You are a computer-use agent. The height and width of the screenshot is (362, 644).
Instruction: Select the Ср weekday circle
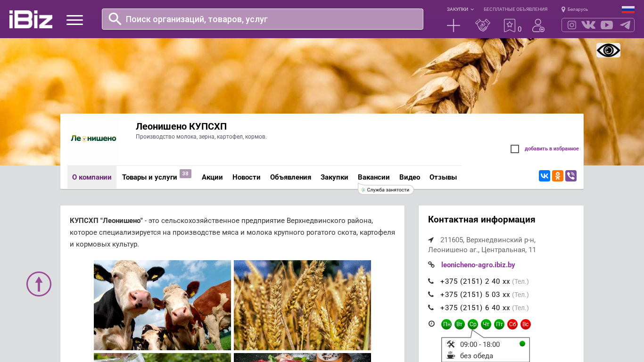pos(473,324)
